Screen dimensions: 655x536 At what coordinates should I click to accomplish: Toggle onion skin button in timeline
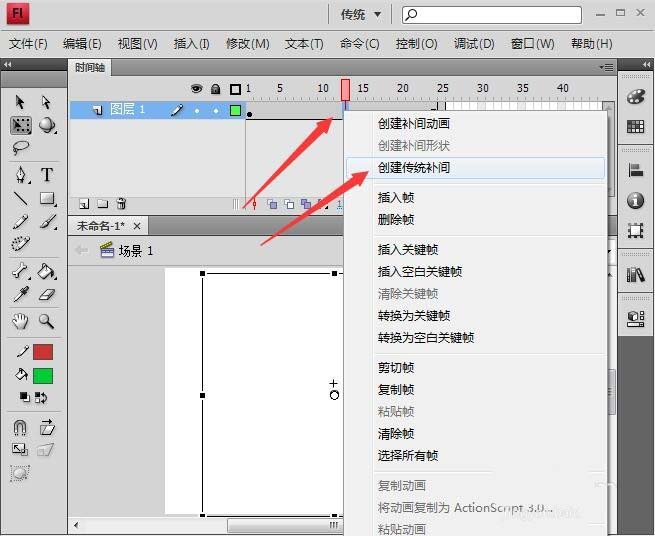pyautogui.click(x=272, y=204)
